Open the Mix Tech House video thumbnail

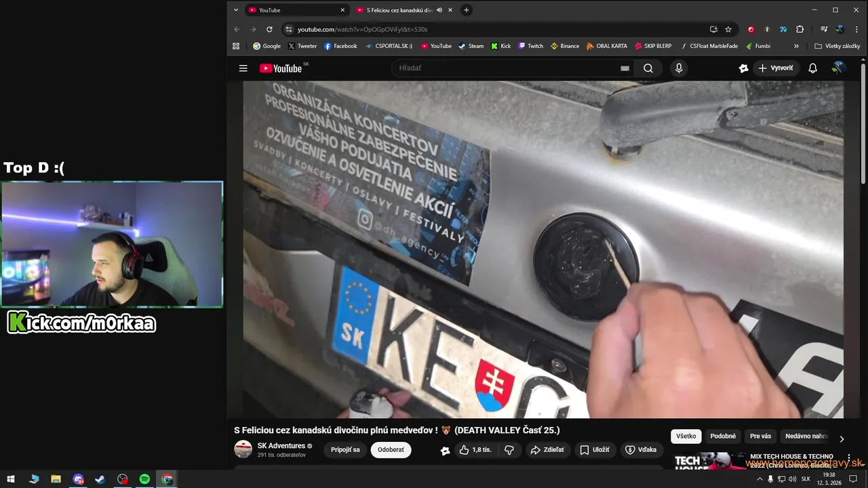click(710, 461)
